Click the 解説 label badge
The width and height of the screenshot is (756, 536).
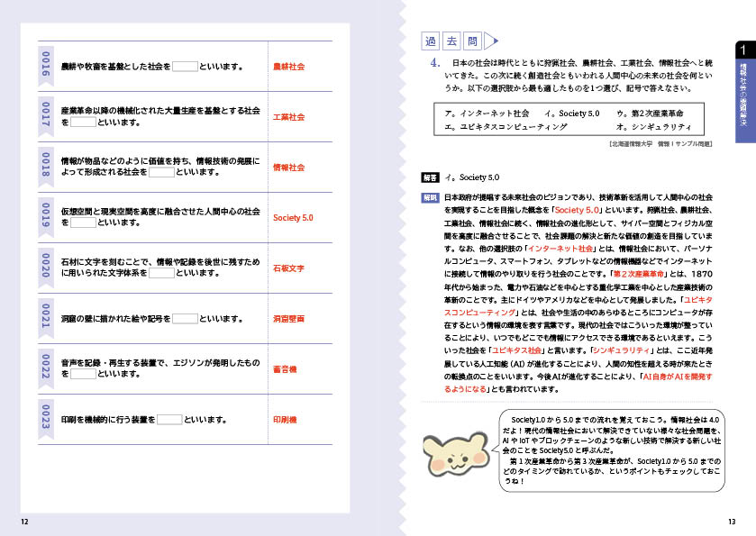430,197
